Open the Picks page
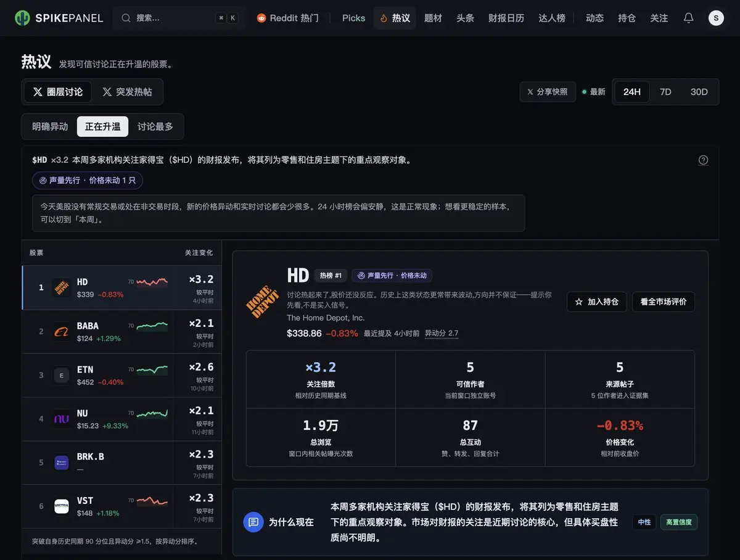The image size is (740, 560). pos(354,18)
